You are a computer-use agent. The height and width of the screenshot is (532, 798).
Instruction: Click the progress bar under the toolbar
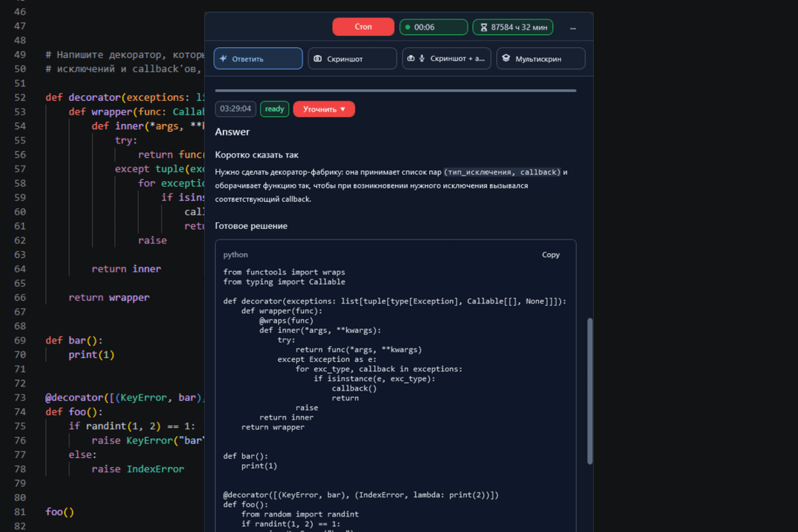[x=395, y=90]
